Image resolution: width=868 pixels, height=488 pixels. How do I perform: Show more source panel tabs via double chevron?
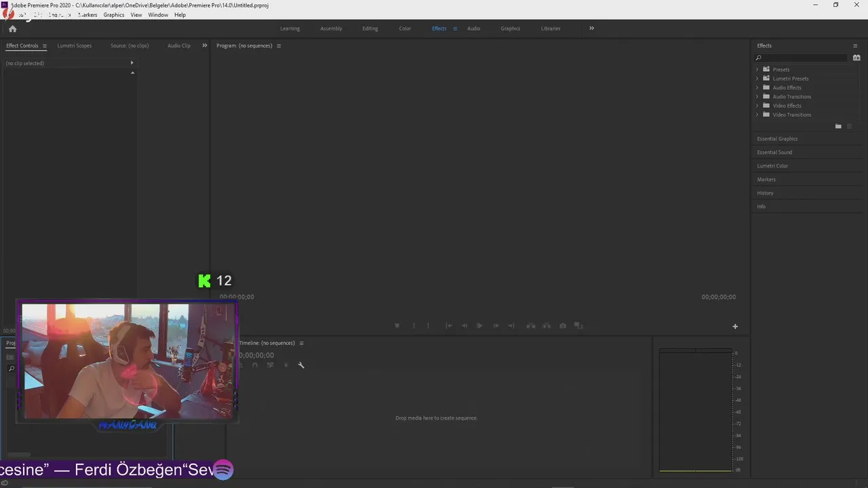coord(205,45)
